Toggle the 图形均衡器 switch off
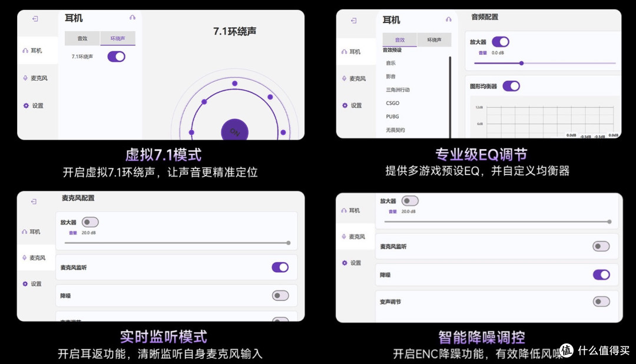The height and width of the screenshot is (364, 636). tap(511, 86)
